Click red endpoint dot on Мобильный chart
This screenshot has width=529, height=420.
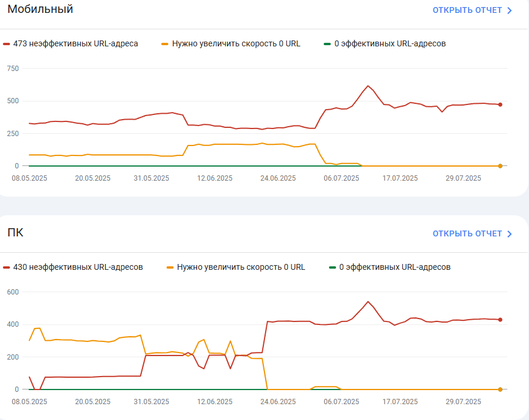click(500, 104)
